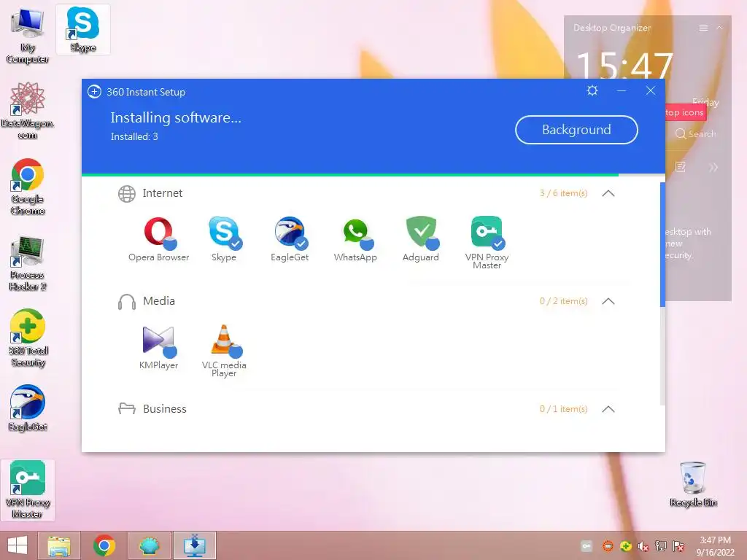Screen dimensions: 747x560
Task: Click the Opera Browser icon in installer
Action: coord(159,233)
